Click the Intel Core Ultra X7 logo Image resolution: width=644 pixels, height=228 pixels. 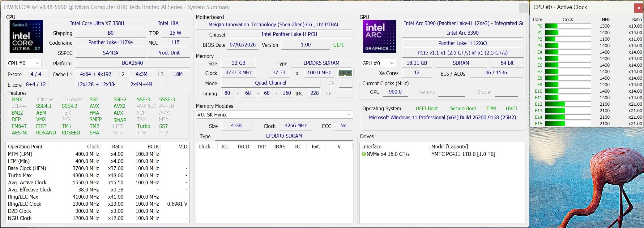click(26, 37)
